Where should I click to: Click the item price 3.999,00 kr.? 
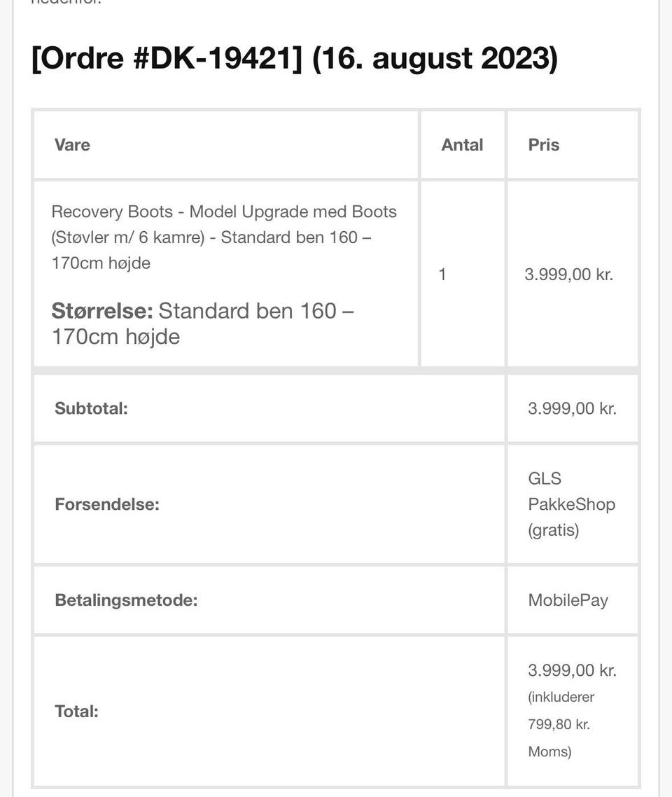click(568, 275)
